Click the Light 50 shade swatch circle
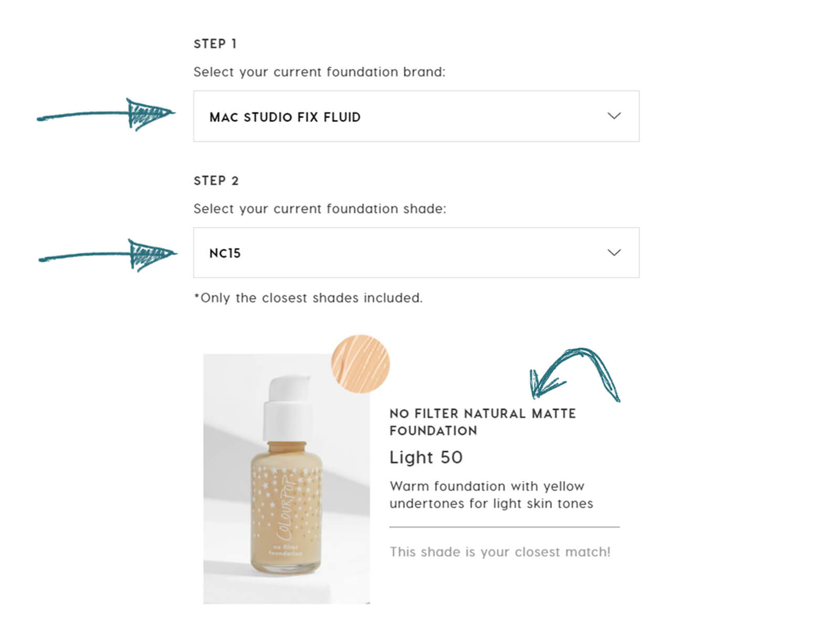Image resolution: width=840 pixels, height=630 pixels. (x=360, y=364)
